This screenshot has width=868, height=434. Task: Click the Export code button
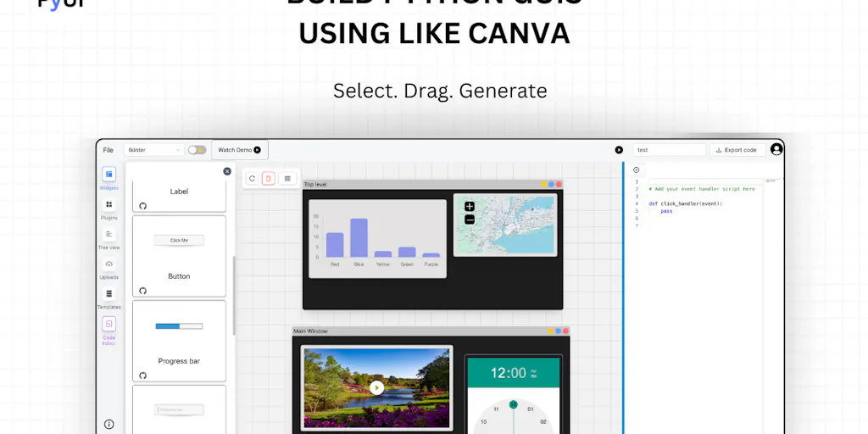coord(738,150)
